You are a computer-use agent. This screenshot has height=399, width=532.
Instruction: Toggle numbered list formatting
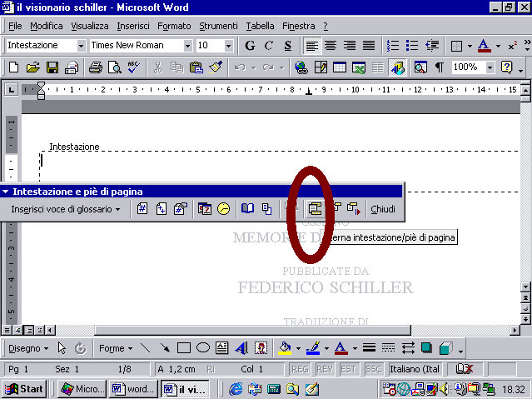(x=393, y=45)
